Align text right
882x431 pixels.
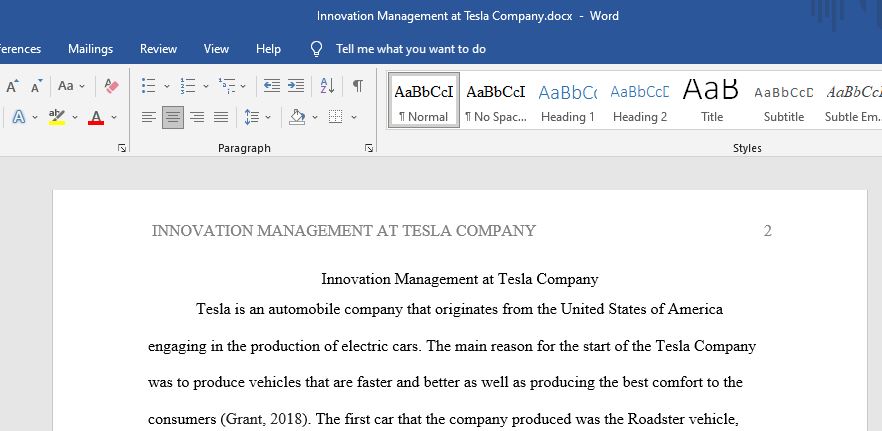pos(197,117)
